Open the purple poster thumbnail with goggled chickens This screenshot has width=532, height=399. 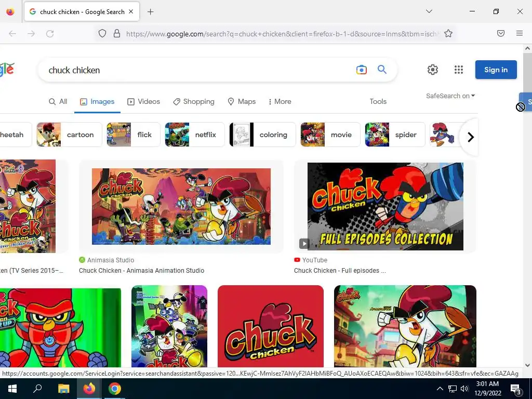pos(169,326)
